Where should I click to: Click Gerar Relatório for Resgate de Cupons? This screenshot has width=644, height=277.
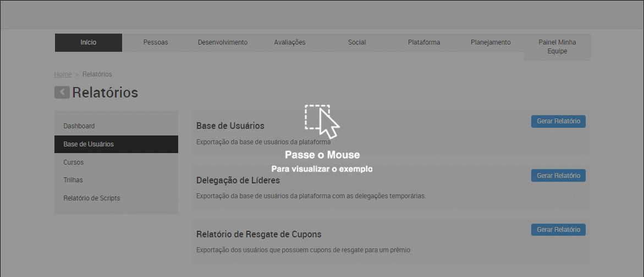[x=558, y=230]
